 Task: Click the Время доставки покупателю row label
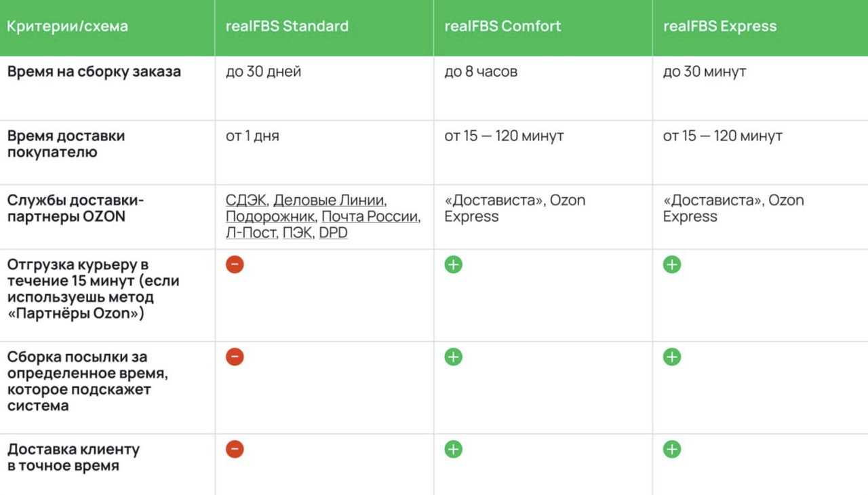tap(66, 144)
